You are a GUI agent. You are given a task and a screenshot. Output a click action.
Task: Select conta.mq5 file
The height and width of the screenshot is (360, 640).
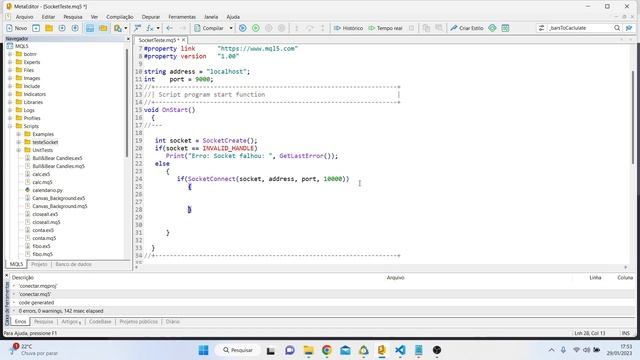[x=44, y=238]
